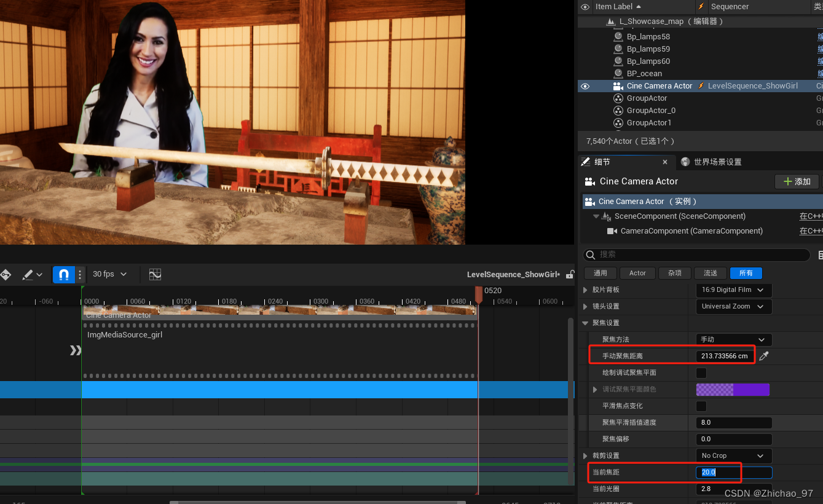The width and height of the screenshot is (823, 504).
Task: Click the 当前光圈 2.8 input field
Action: pyautogui.click(x=734, y=489)
